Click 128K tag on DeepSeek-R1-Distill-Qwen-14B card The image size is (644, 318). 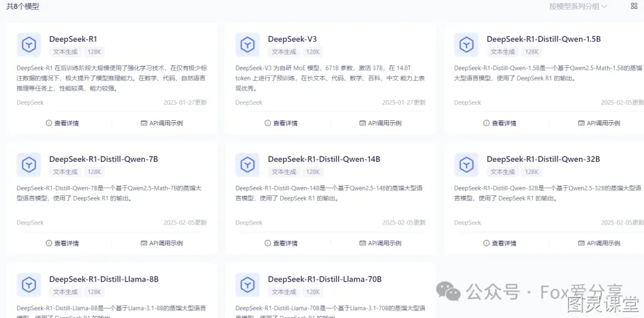pos(313,172)
